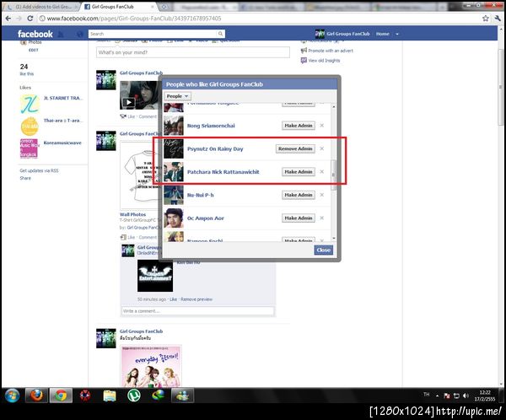Screen dimensions: 506x420
Task: Click View old Insights link
Action: [324, 61]
